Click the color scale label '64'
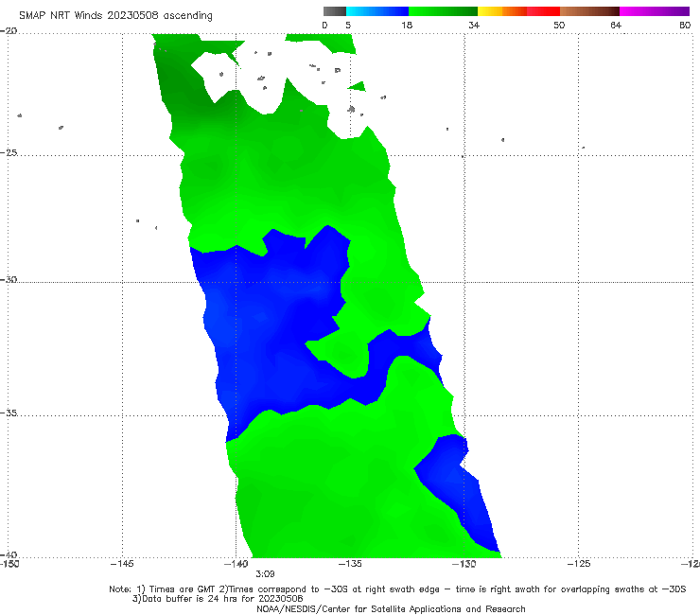This screenshot has height=615, width=700. tap(616, 25)
